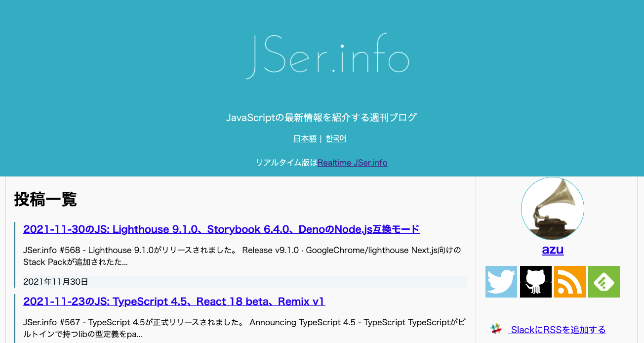Switch language to 日本語

pos(305,139)
